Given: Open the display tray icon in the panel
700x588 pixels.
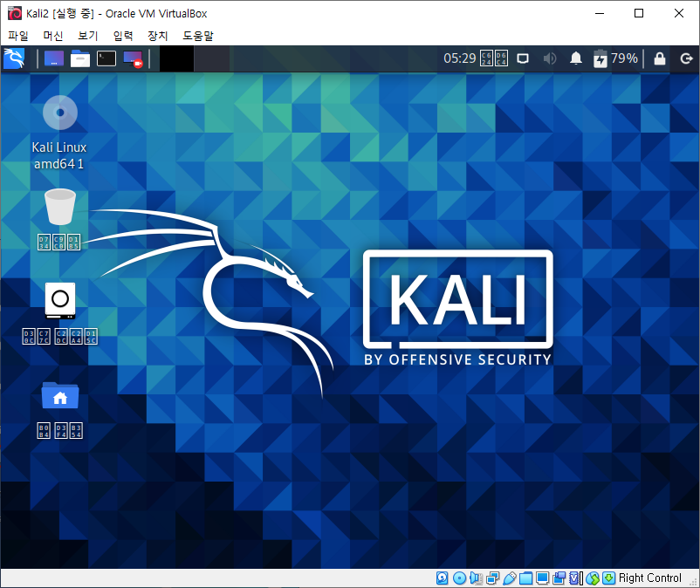Looking at the screenshot, I should pyautogui.click(x=523, y=58).
